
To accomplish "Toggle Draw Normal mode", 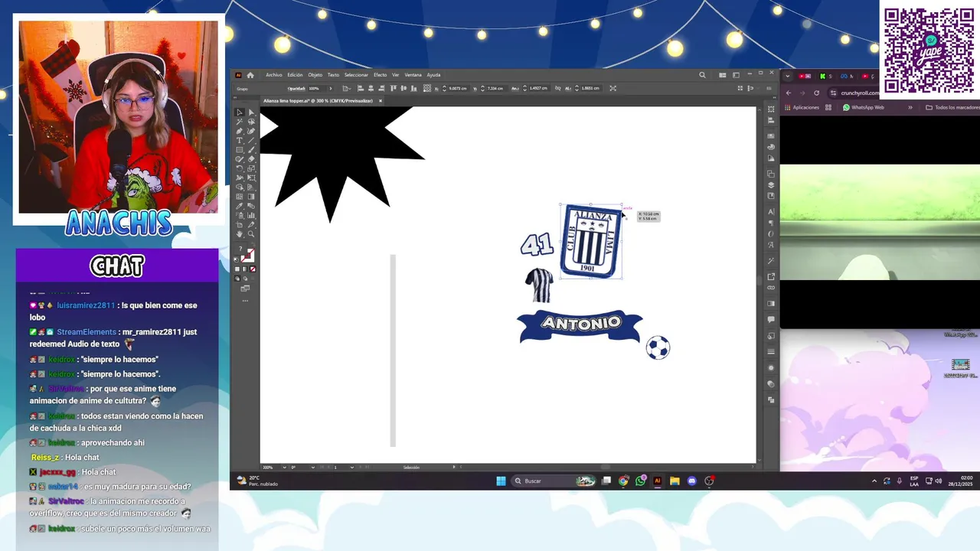I will tap(237, 278).
